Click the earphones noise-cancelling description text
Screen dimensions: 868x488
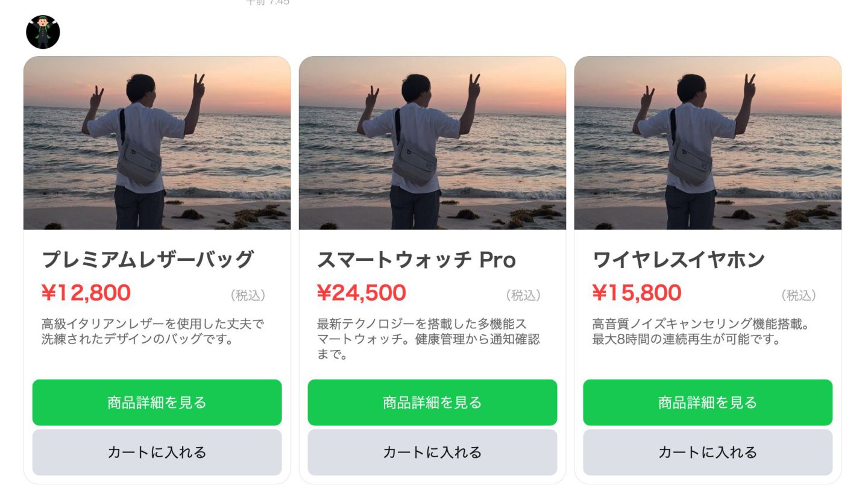coord(700,331)
